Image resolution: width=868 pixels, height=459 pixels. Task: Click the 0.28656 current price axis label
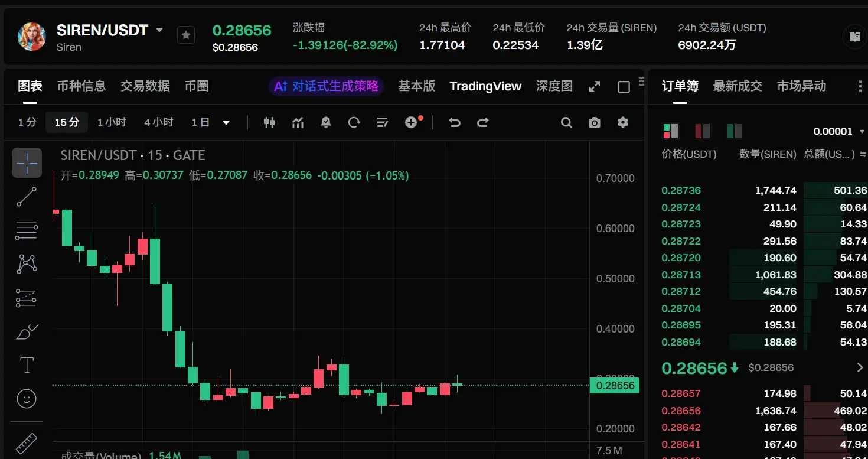tap(615, 386)
